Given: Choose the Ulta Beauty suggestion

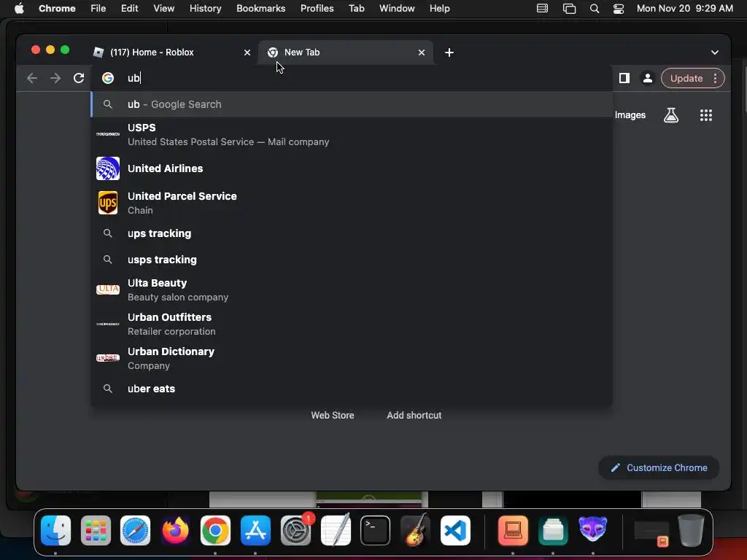Looking at the screenshot, I should 352,289.
